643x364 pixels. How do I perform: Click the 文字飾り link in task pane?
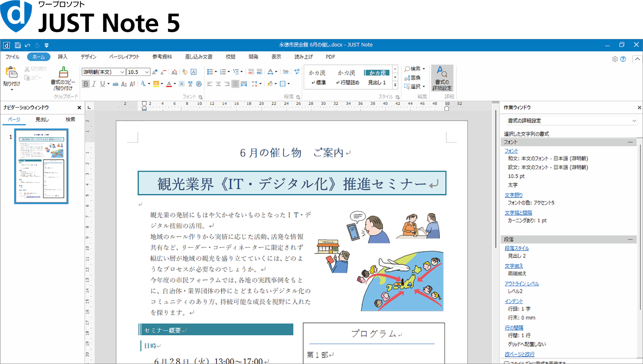pos(513,195)
